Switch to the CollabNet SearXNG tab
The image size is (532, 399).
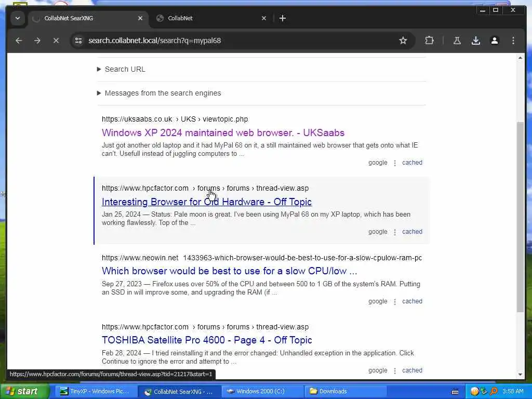click(x=88, y=18)
